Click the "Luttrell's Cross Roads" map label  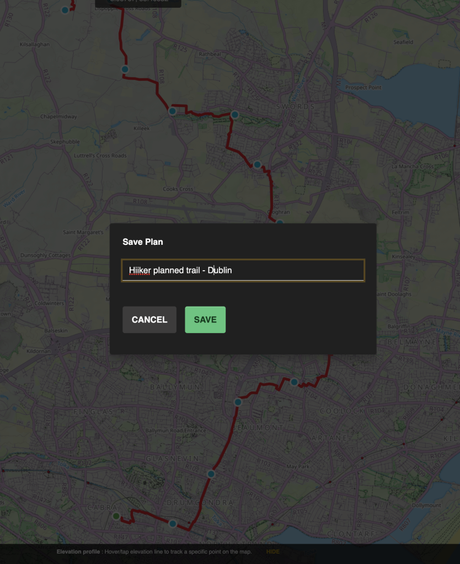click(x=100, y=156)
